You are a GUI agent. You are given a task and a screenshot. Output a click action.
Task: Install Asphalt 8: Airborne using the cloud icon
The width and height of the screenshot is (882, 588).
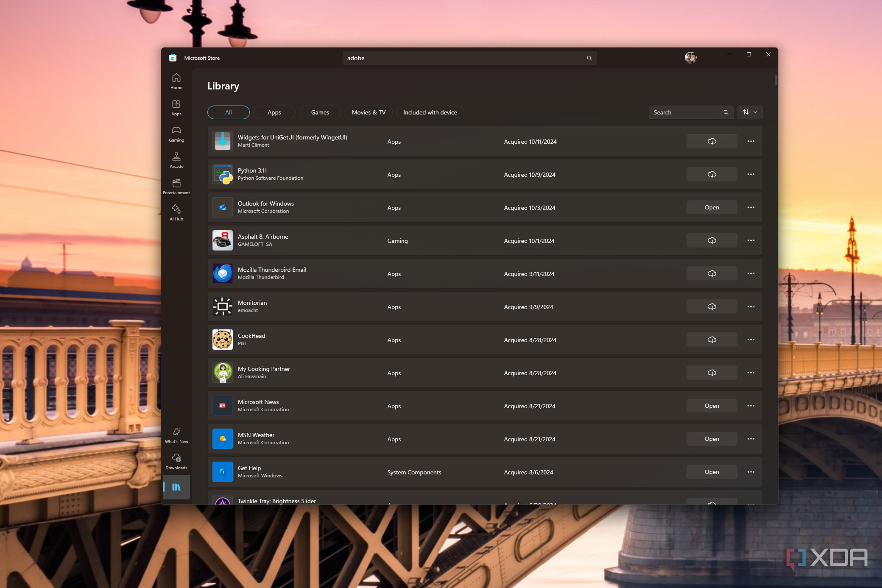tap(711, 240)
